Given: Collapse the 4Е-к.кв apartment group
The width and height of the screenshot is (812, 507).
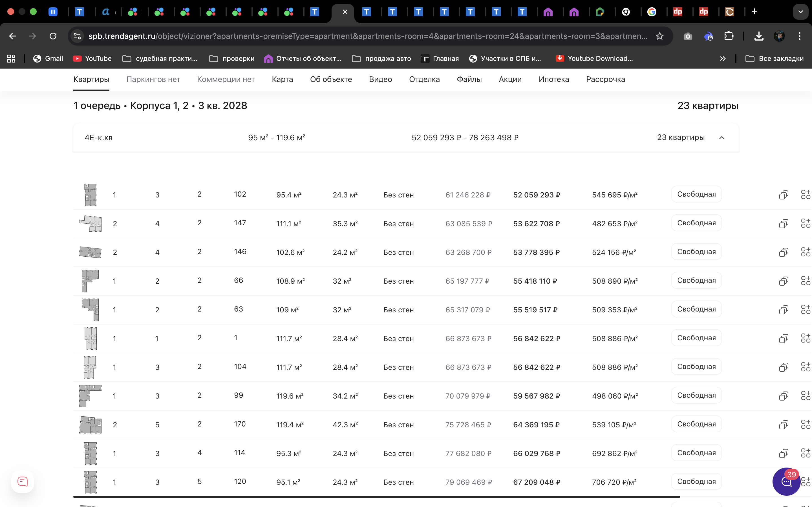Looking at the screenshot, I should 722,137.
